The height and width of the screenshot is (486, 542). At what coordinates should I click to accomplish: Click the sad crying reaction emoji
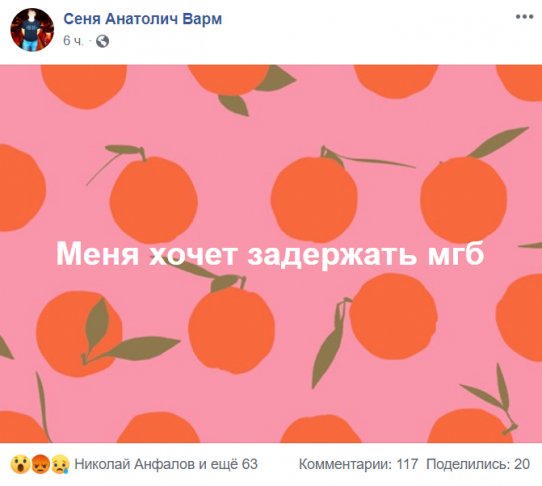60,464
